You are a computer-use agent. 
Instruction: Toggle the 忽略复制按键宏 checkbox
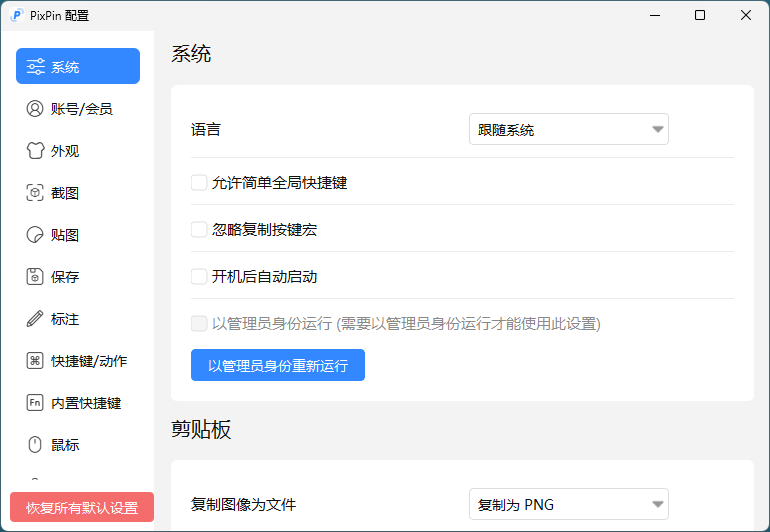click(199, 230)
